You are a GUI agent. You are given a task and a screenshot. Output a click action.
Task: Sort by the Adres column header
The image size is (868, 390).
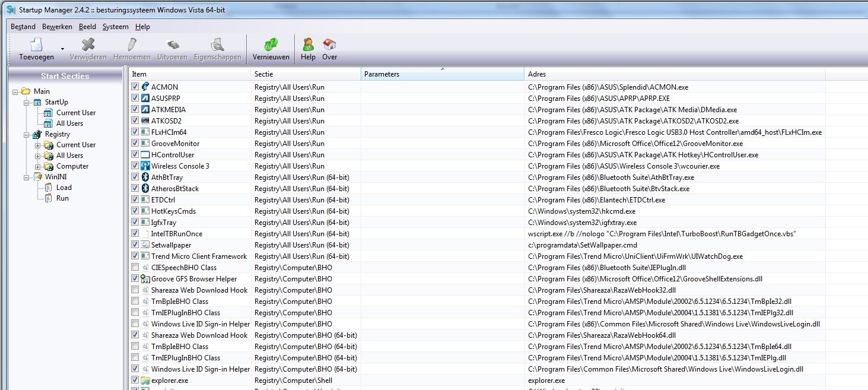pos(675,74)
